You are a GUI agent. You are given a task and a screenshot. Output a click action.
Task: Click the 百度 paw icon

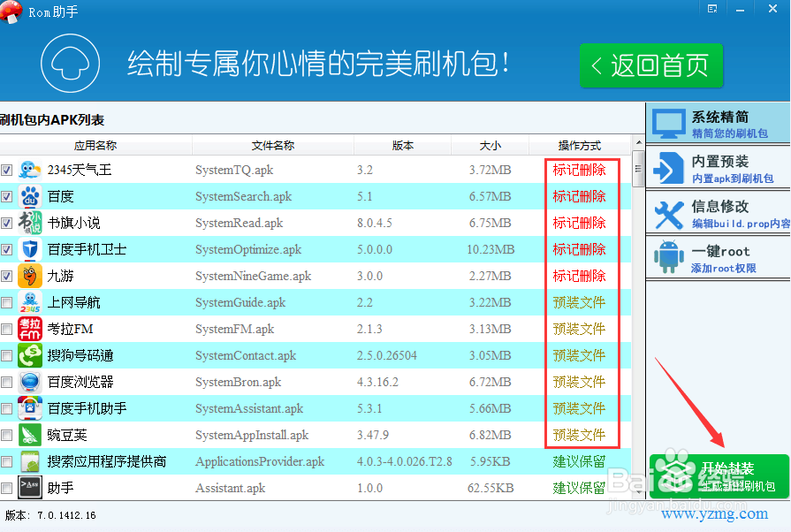click(x=30, y=196)
